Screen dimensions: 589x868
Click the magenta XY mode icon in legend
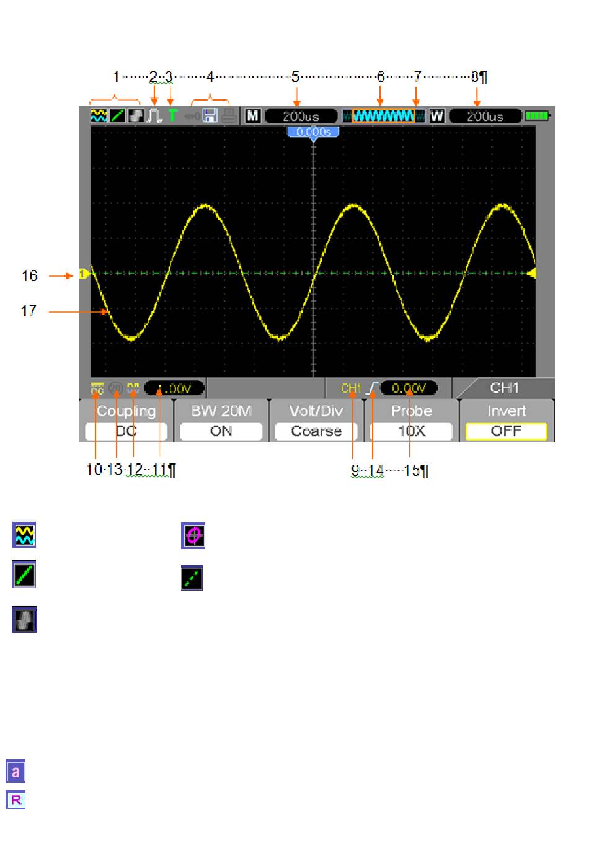[193, 536]
